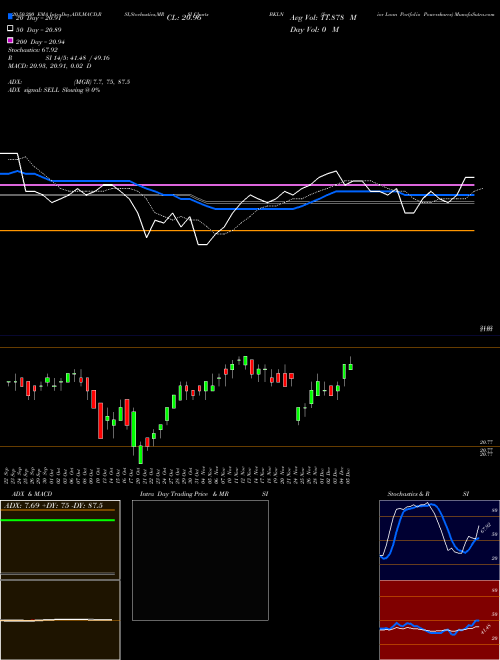500x660 pixels.
Task: Select the 'Stochastics: 67.92' readout
Action: point(33,50)
